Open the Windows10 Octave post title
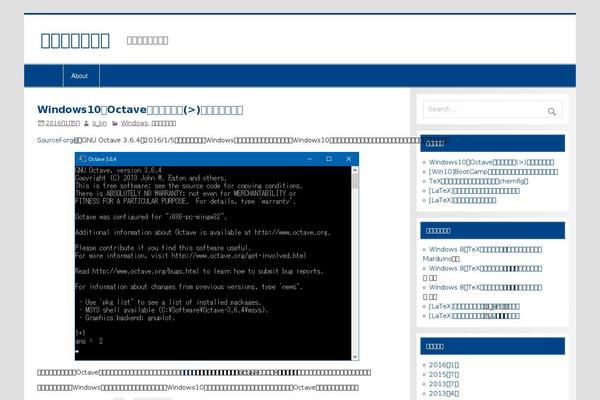 coord(140,110)
